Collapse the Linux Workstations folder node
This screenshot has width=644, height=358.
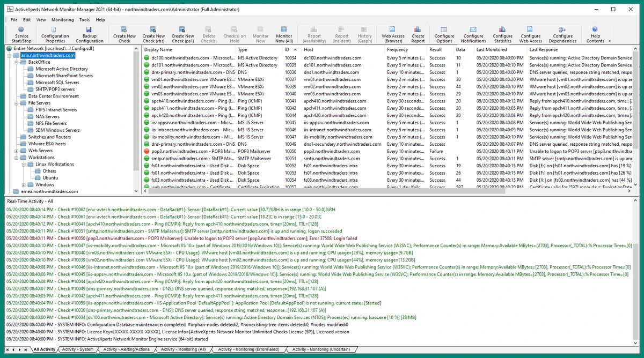coord(24,165)
